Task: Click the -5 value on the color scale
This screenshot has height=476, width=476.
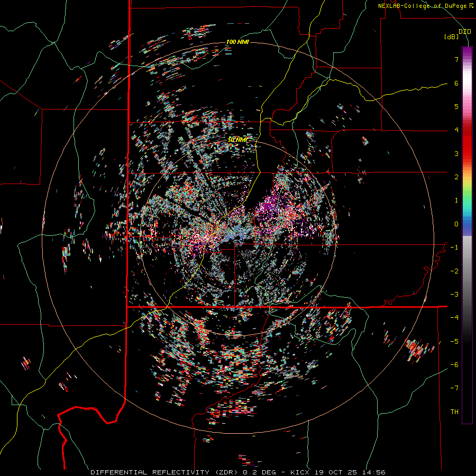Action: [x=454, y=342]
